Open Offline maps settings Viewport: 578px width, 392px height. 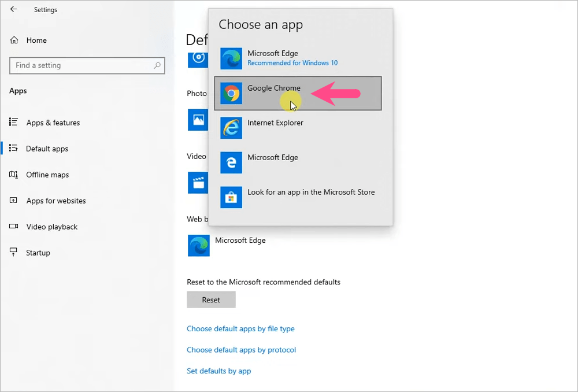[47, 175]
